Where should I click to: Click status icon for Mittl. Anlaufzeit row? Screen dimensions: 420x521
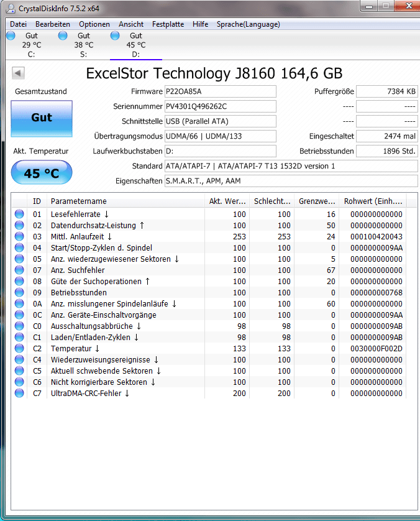click(x=19, y=236)
